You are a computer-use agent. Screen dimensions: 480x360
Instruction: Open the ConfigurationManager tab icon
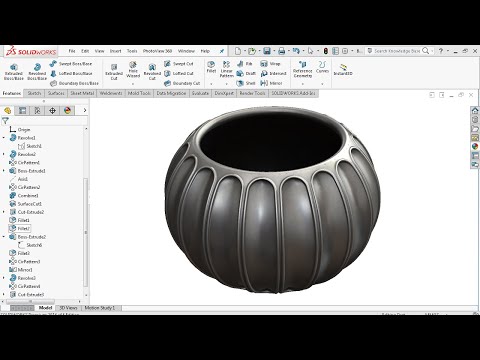[37, 110]
